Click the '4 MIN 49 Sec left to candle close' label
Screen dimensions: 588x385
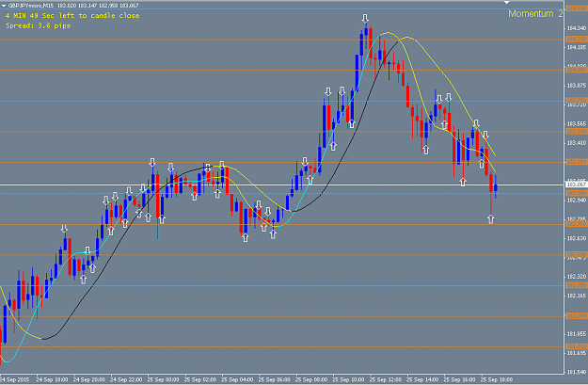(72, 16)
